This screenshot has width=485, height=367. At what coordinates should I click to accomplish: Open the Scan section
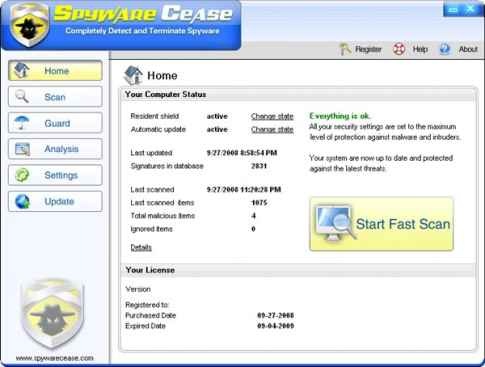pyautogui.click(x=55, y=97)
